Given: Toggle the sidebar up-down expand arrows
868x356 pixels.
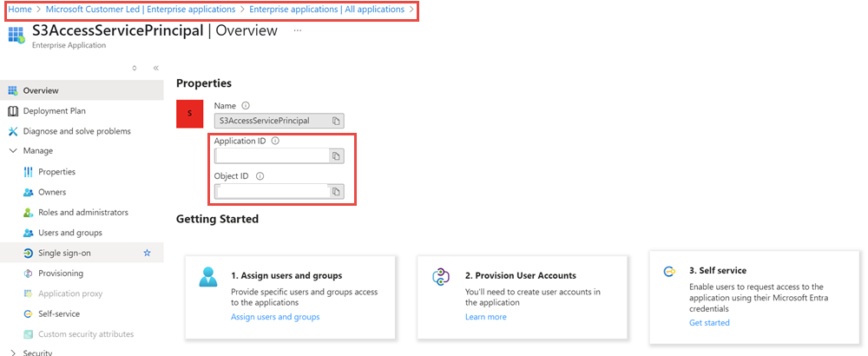Looking at the screenshot, I should [x=135, y=68].
